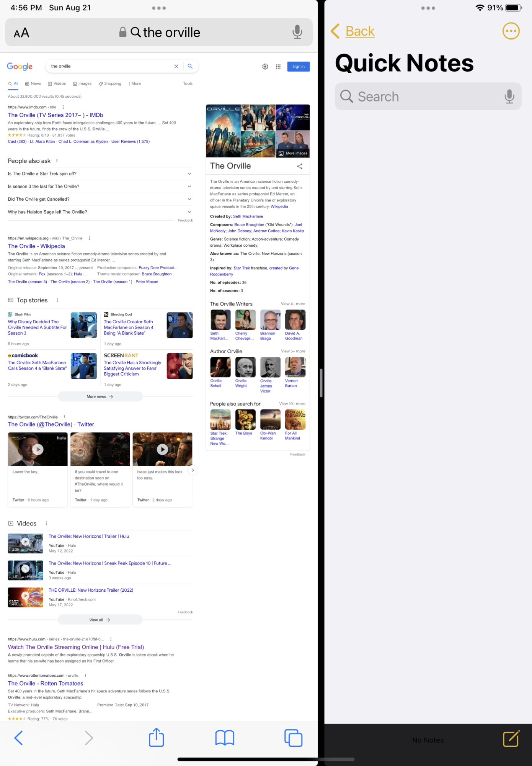
Task: Open the For All Mankind related show
Action: tap(295, 425)
